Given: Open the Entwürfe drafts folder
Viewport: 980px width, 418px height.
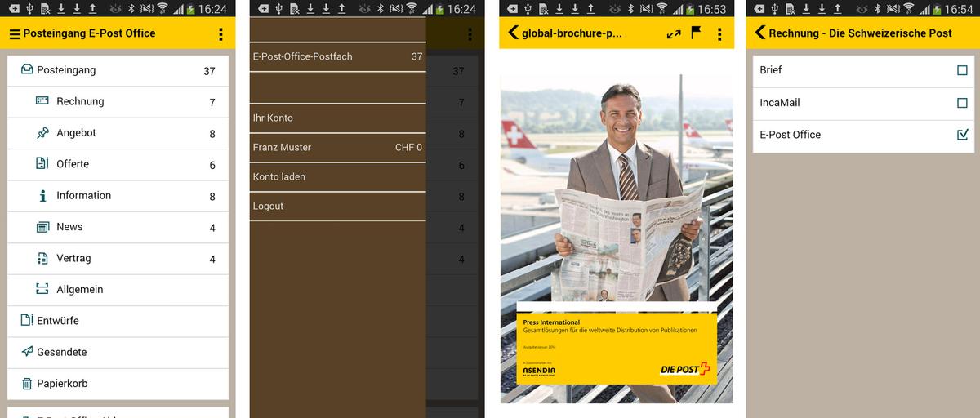Looking at the screenshot, I should [118, 321].
